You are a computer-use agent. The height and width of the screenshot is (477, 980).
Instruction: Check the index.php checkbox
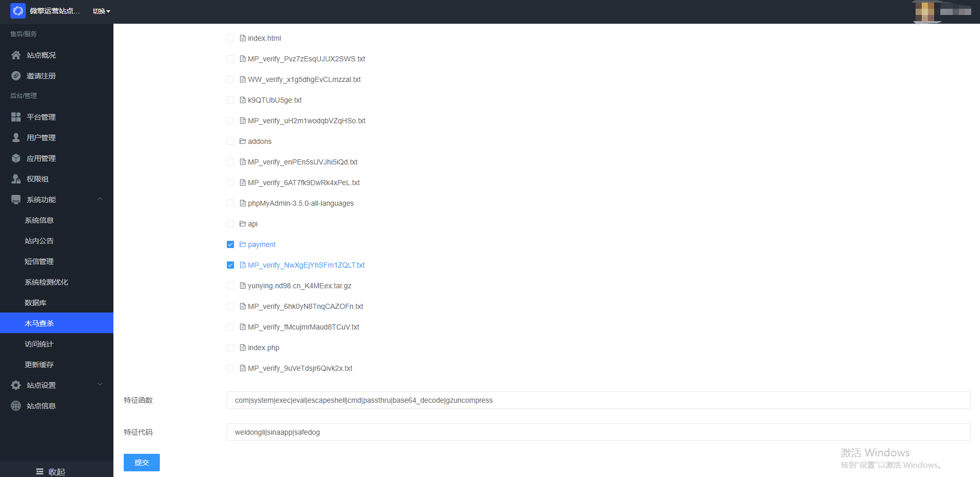[x=230, y=348]
